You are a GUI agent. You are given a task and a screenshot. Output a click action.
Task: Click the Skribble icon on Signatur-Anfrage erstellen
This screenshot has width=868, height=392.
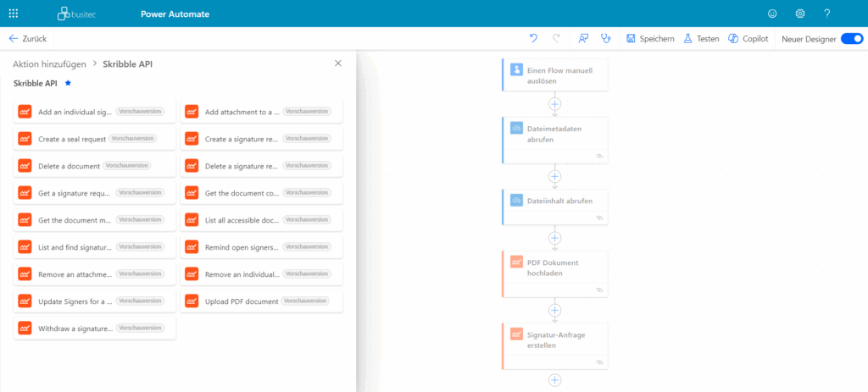pos(516,334)
